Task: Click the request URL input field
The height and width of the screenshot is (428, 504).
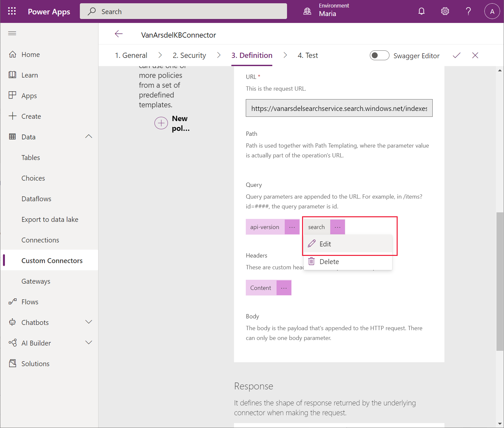Action: [x=339, y=108]
